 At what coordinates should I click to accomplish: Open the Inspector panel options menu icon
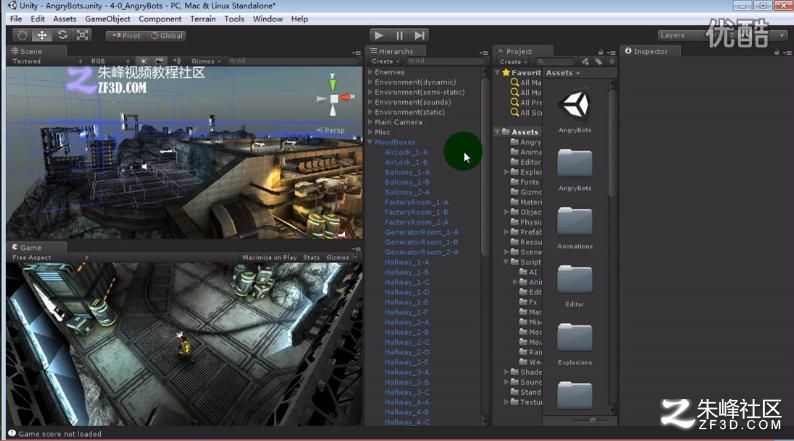pos(787,53)
